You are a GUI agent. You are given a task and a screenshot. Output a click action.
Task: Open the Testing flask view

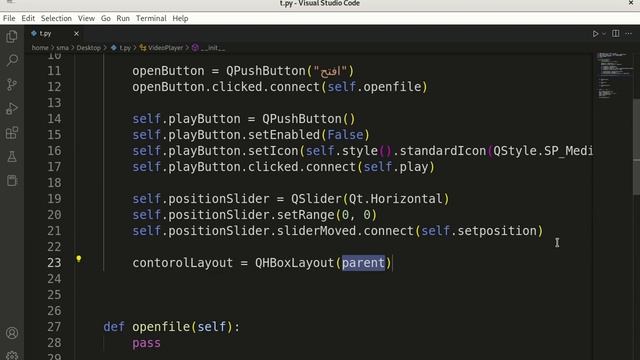pos(12,157)
